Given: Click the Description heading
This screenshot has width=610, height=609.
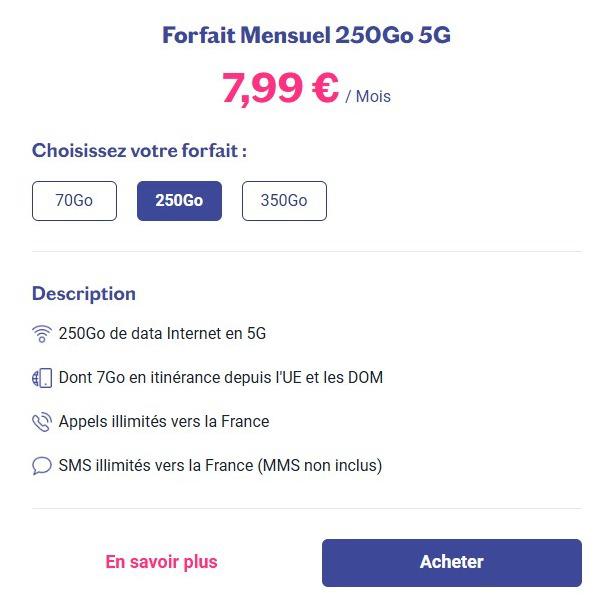Looking at the screenshot, I should [84, 293].
